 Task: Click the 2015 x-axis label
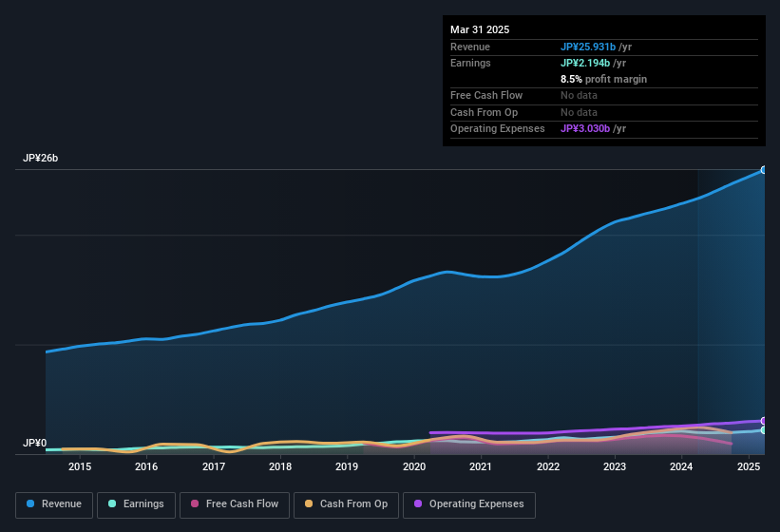point(80,466)
